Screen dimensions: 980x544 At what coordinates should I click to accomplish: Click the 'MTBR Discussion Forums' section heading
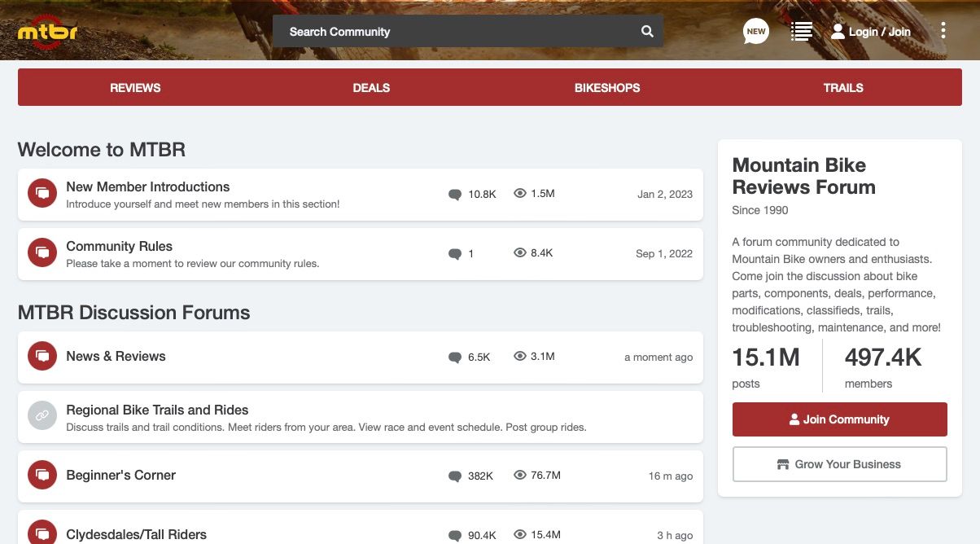pyautogui.click(x=134, y=313)
